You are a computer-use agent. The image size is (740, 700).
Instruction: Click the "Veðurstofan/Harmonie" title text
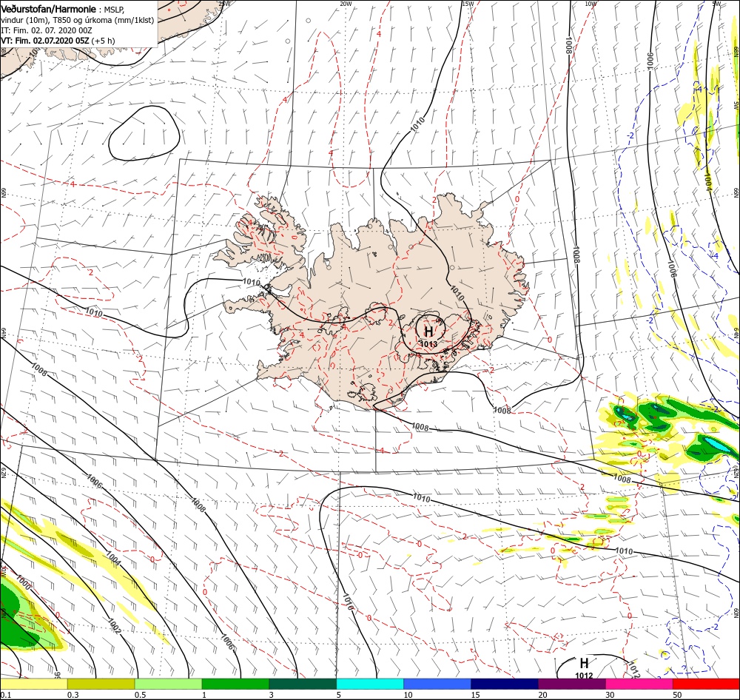pyautogui.click(x=49, y=10)
